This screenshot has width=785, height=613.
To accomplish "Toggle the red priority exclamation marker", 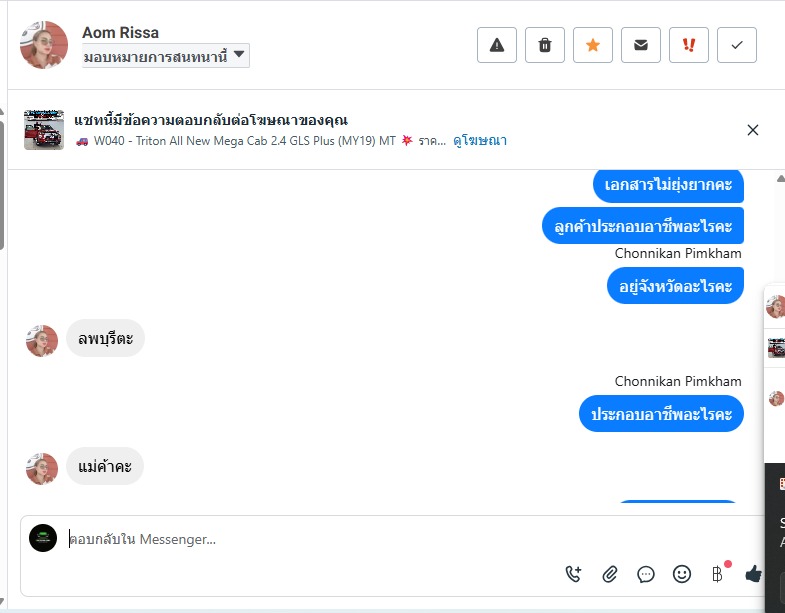I will (x=689, y=45).
